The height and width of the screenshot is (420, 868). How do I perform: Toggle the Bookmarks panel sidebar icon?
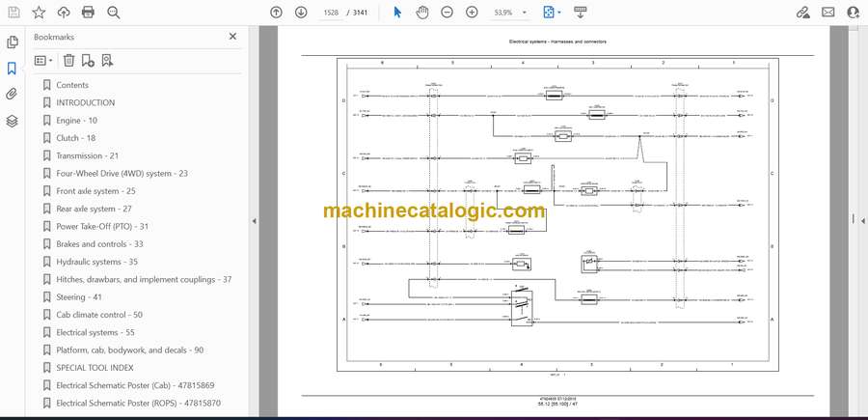point(12,69)
